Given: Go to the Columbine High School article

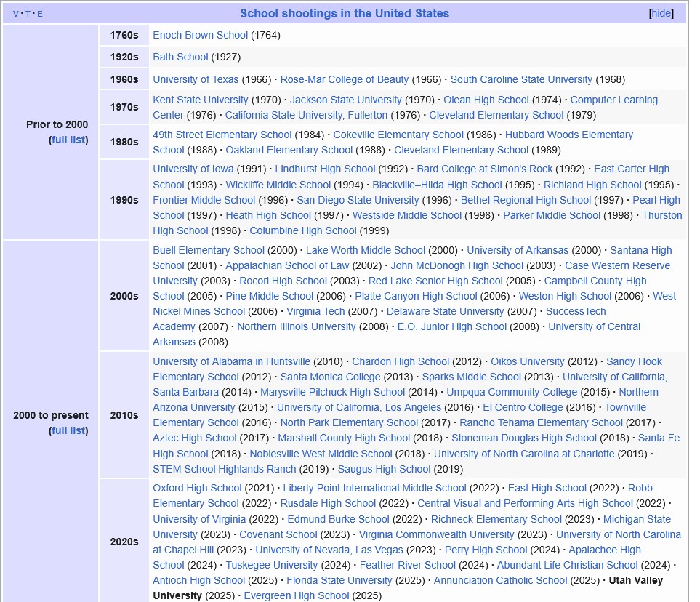Looking at the screenshot, I should point(302,230).
